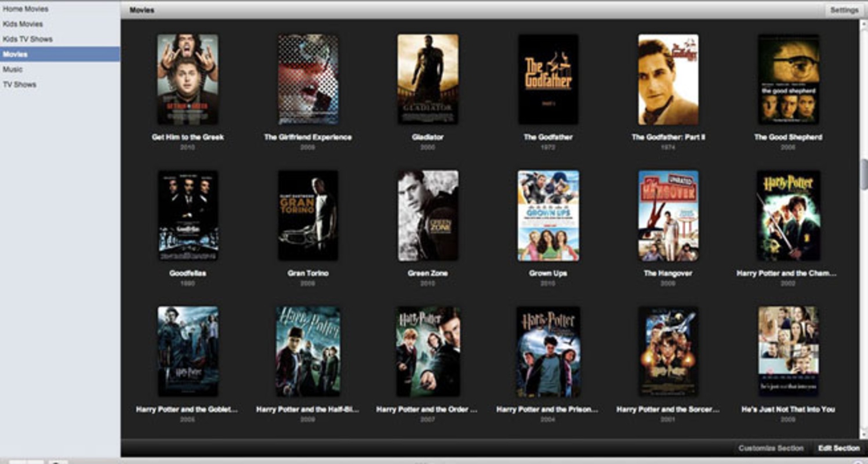Select The Girlfriend Experience movie poster
The image size is (868, 464).
pyautogui.click(x=308, y=79)
